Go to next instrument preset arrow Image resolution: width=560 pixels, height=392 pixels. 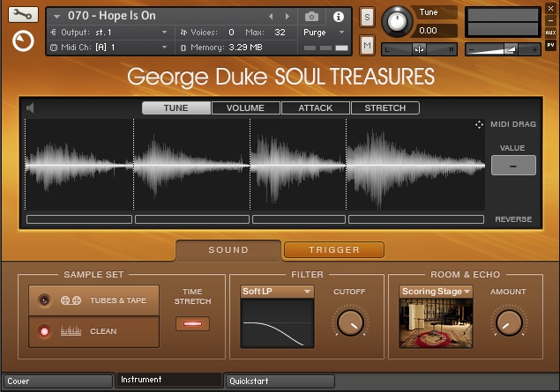287,16
